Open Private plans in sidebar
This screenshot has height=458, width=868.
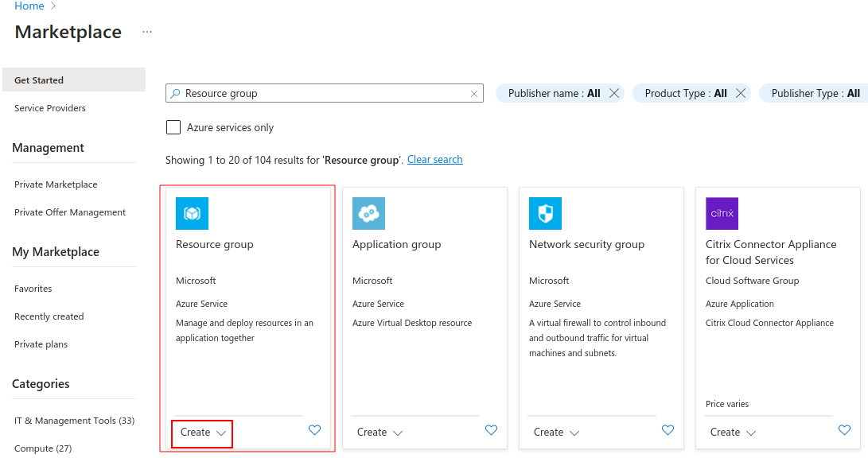click(41, 344)
